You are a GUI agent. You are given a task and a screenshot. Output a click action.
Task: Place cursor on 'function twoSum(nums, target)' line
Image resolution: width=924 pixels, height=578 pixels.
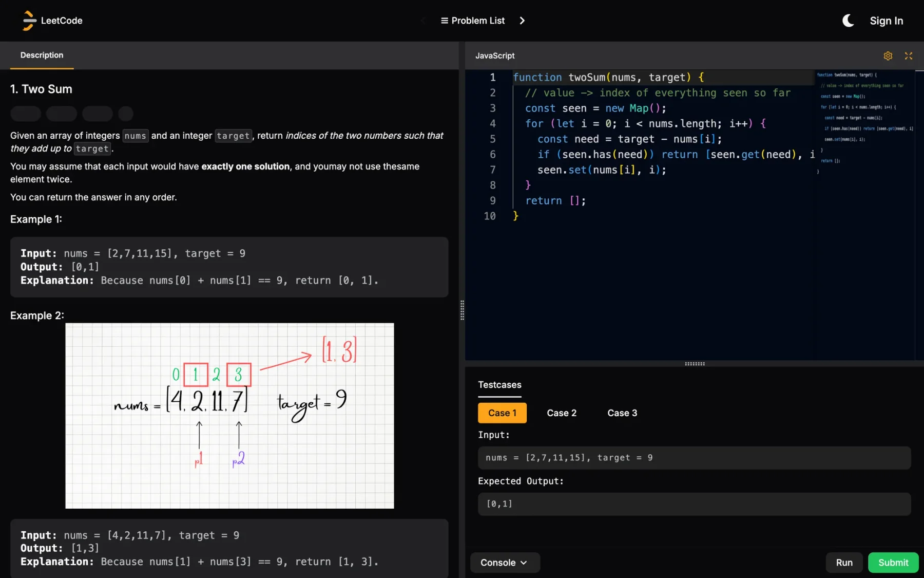point(608,78)
